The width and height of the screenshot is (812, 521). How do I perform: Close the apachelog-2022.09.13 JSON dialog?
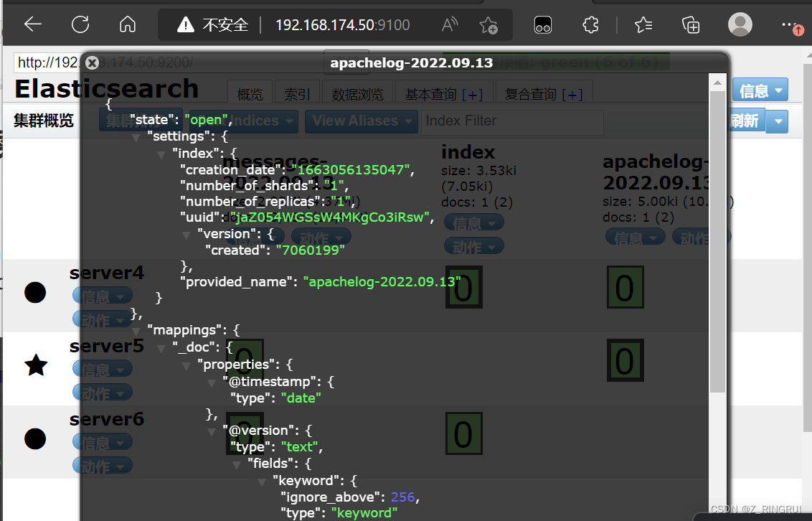pos(93,62)
